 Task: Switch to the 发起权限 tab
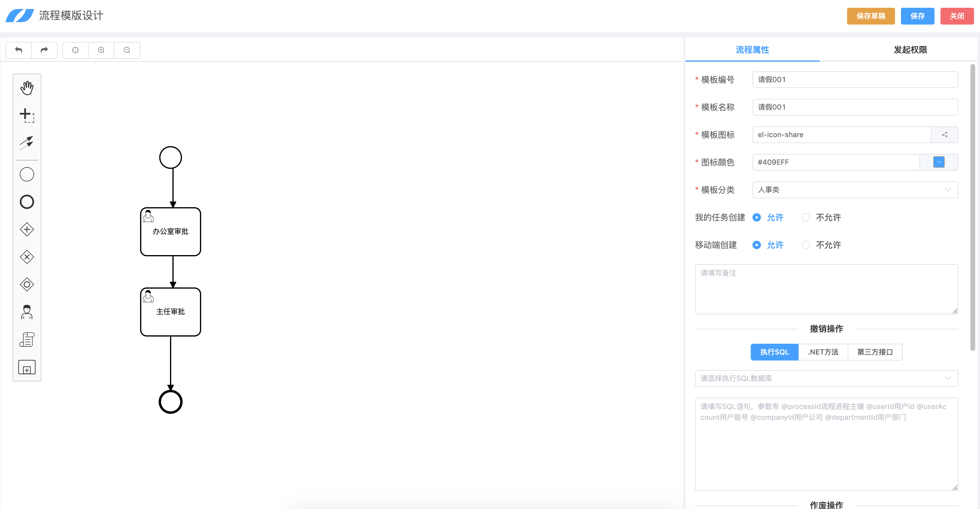[x=910, y=50]
